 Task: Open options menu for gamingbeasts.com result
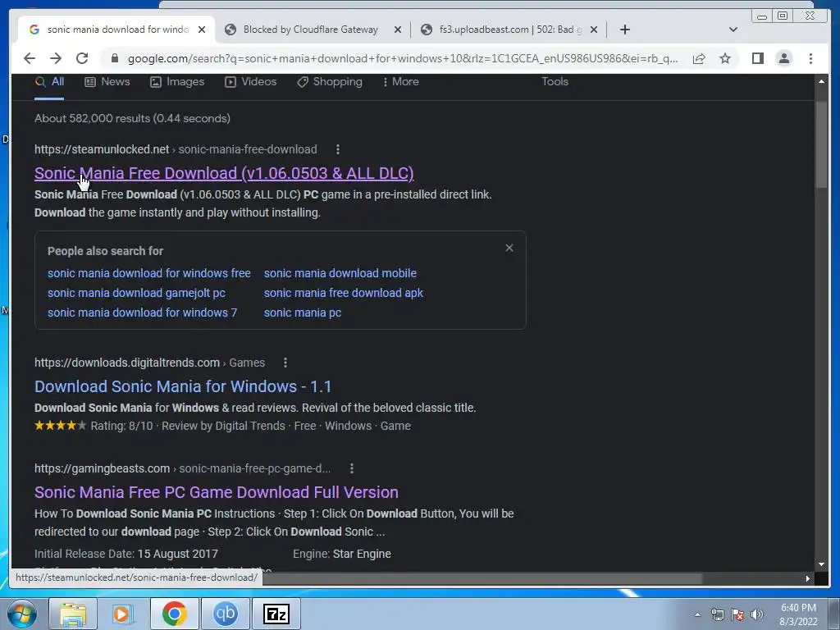(x=351, y=468)
